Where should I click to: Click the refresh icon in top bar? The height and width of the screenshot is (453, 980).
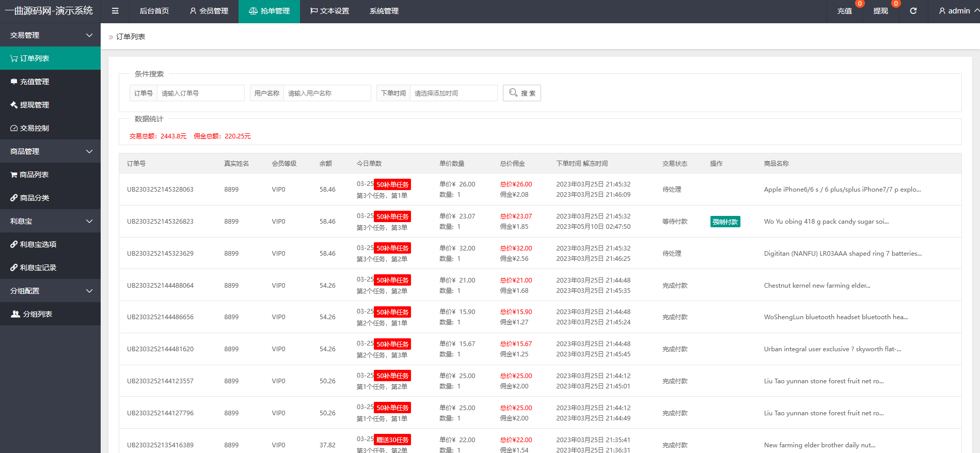pyautogui.click(x=913, y=11)
